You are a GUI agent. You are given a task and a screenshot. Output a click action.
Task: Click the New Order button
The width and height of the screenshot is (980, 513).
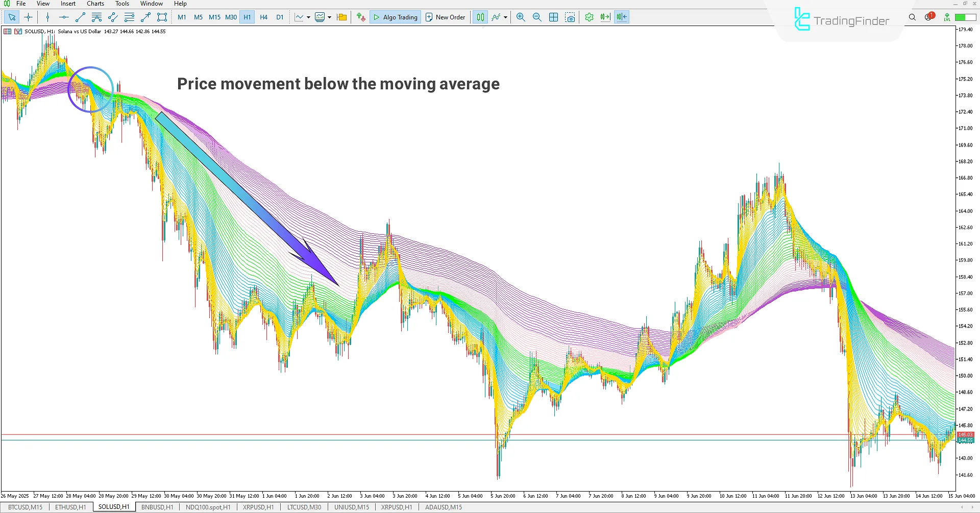coord(445,17)
